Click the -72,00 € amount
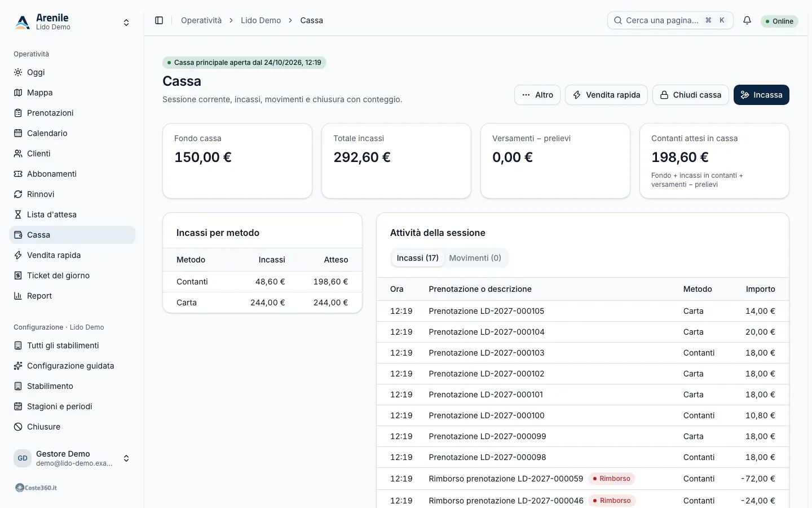This screenshot has height=508, width=812. (x=758, y=479)
